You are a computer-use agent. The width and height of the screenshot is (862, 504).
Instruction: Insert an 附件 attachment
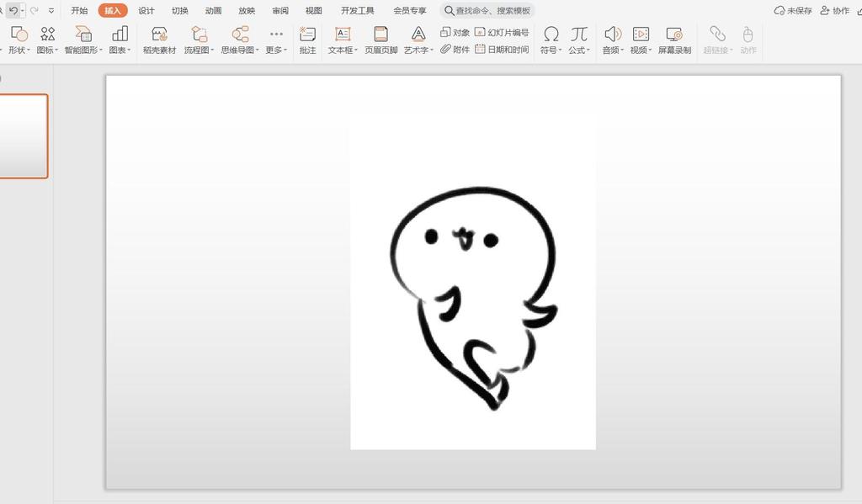(455, 50)
